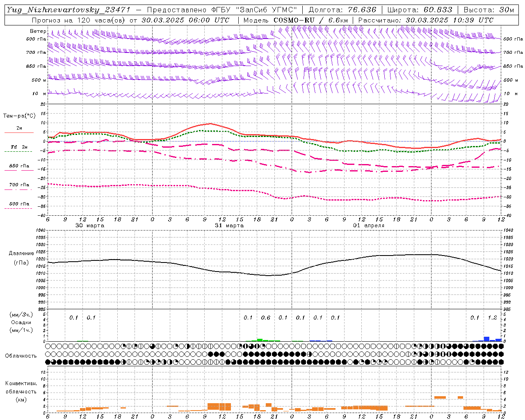This screenshot has height=420, width=525.
Task: Click the '(км)' unit label for convective cloudiness
Action: [x=21, y=399]
